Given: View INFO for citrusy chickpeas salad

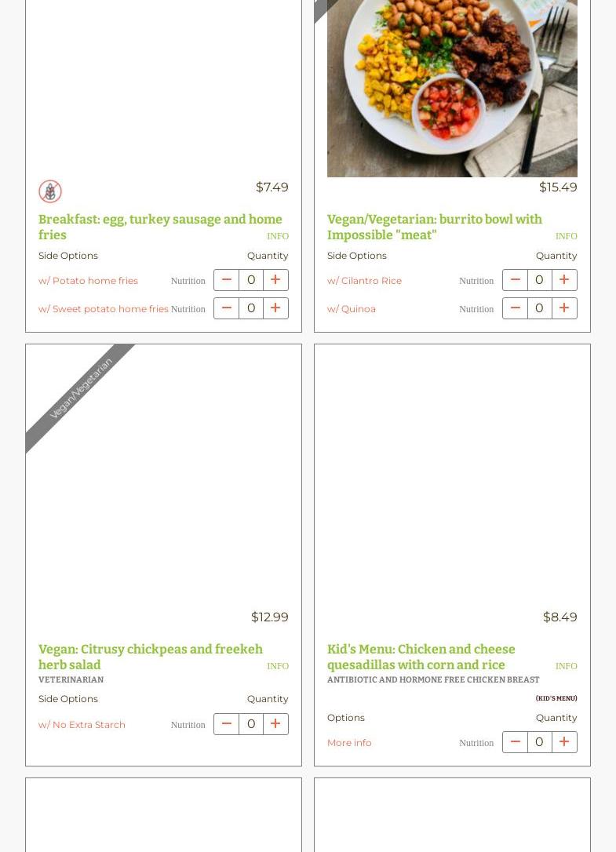Looking at the screenshot, I should (278, 665).
